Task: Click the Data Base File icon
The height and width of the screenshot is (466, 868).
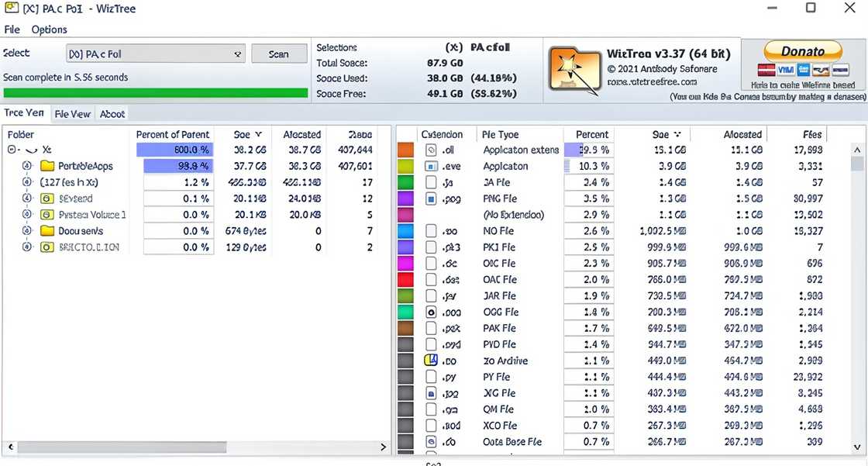Action: [431, 442]
